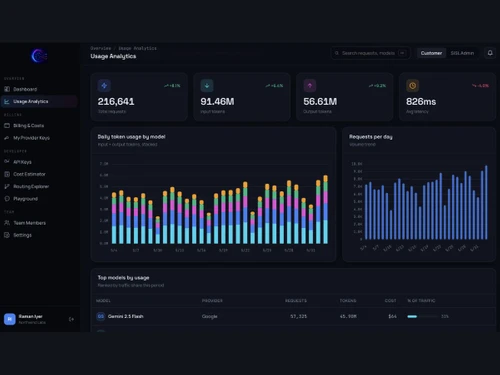Select Usage Analytics sidebar item
Viewport: 500px width, 375px height.
[39, 101]
